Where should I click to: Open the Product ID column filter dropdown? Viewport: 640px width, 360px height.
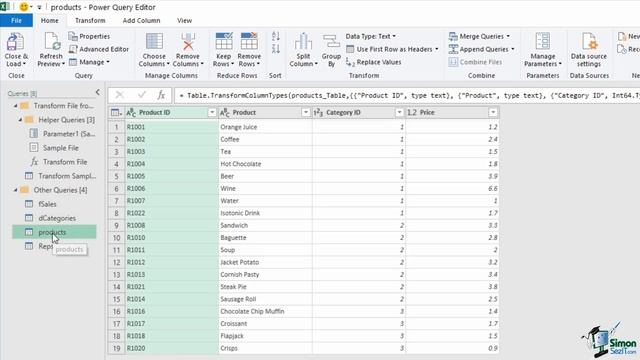click(212, 113)
